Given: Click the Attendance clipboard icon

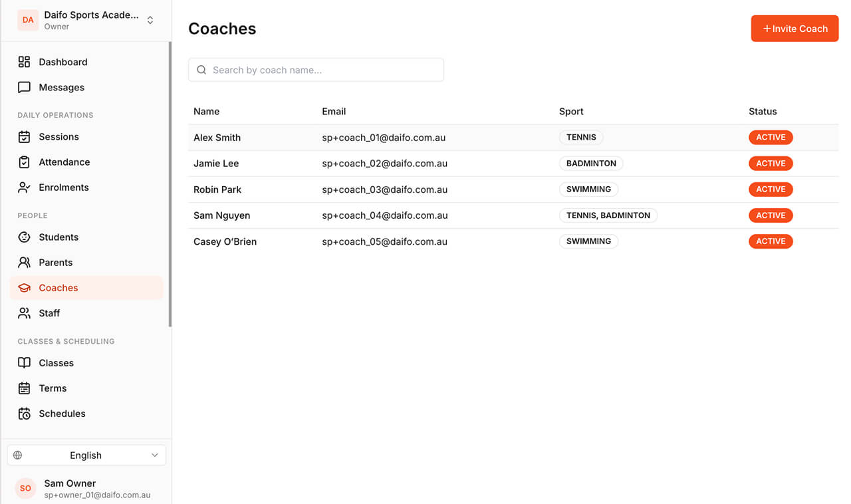Looking at the screenshot, I should click(24, 162).
